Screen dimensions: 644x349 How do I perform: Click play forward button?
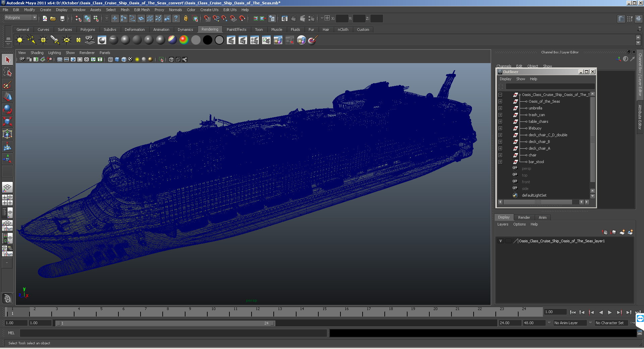(610, 312)
